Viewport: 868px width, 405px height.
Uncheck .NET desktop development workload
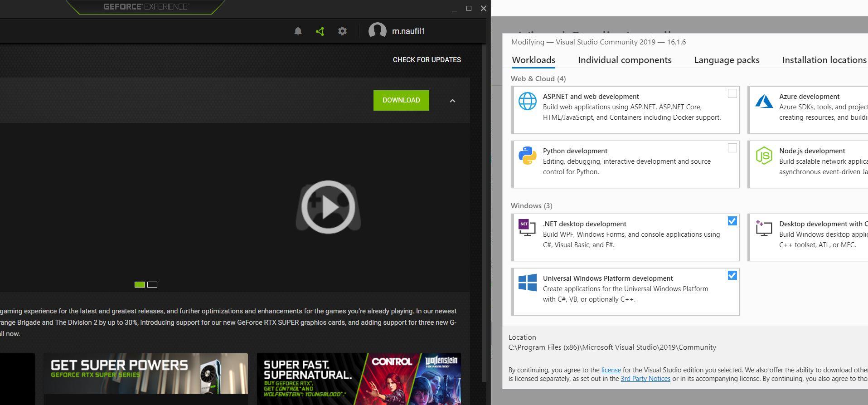click(732, 221)
